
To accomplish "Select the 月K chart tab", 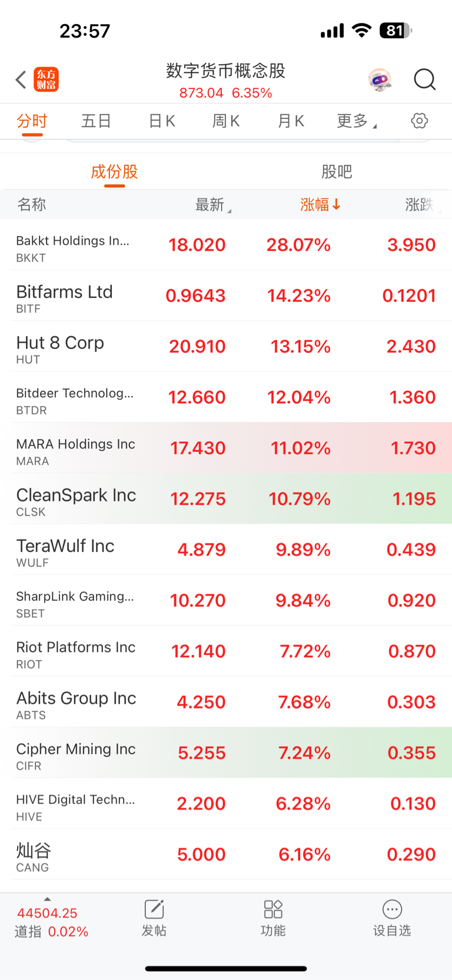I will pyautogui.click(x=291, y=121).
